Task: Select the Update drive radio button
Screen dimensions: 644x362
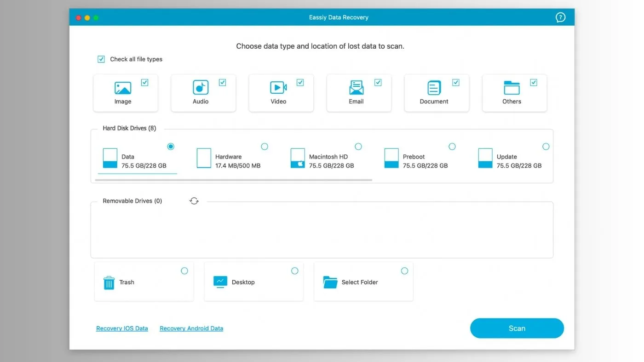Action: pyautogui.click(x=546, y=147)
